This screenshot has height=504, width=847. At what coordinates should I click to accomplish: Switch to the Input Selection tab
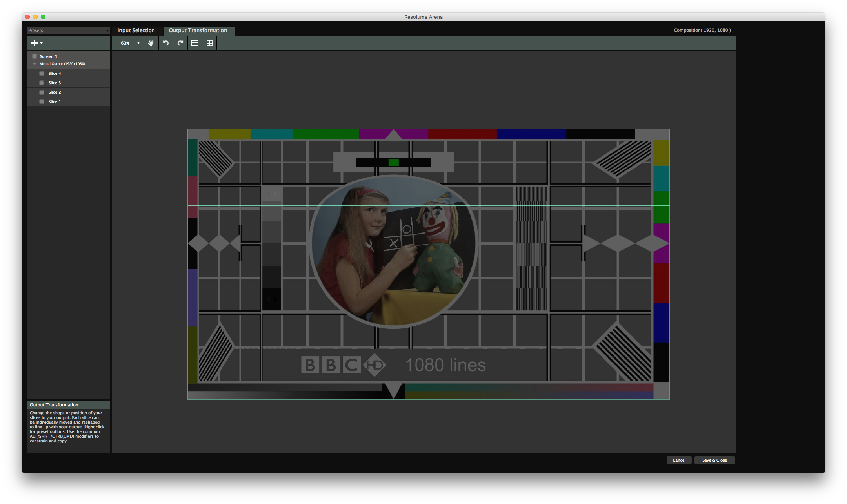pos(136,30)
